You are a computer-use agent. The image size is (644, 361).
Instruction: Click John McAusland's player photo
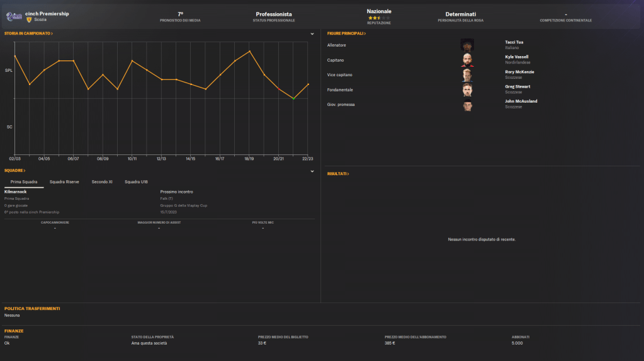pos(467,104)
